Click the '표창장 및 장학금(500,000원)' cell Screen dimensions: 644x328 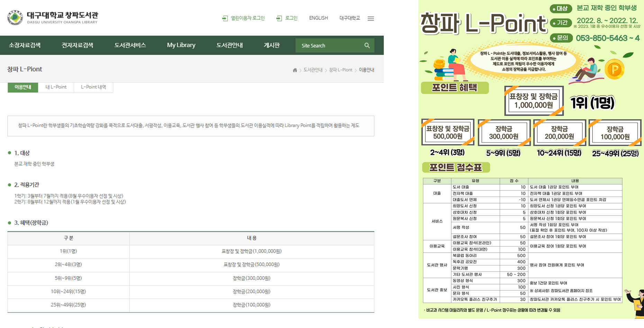click(252, 264)
